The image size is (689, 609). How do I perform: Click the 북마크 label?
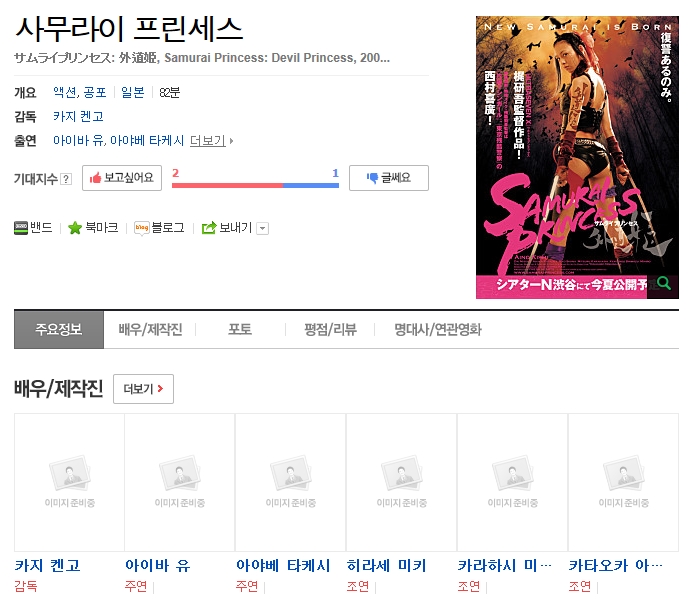point(102,228)
